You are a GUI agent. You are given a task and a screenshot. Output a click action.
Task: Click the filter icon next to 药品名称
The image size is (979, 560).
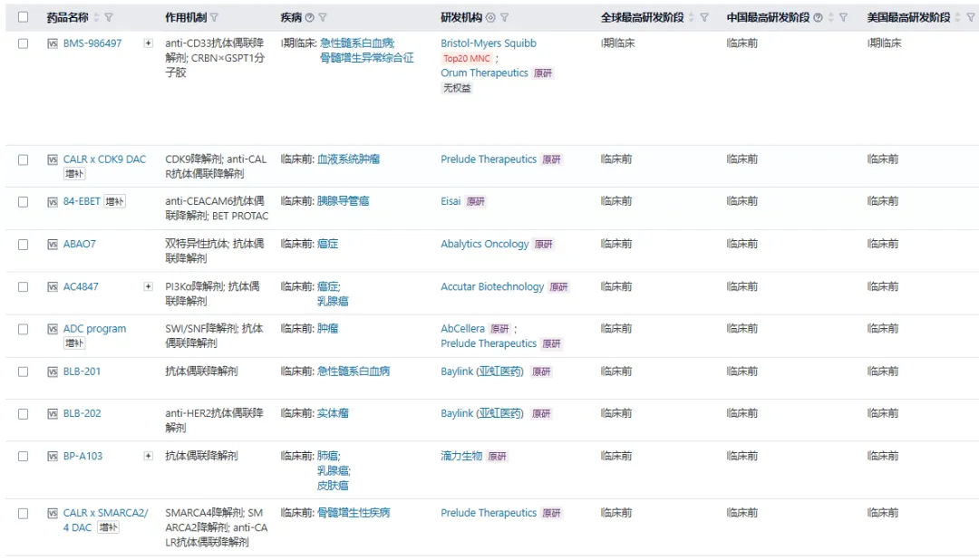(110, 17)
